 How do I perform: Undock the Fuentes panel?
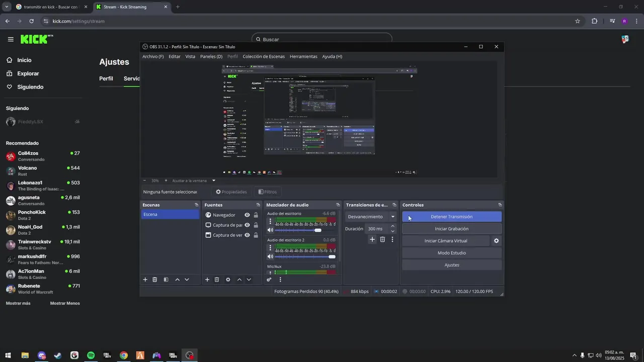[x=258, y=205]
